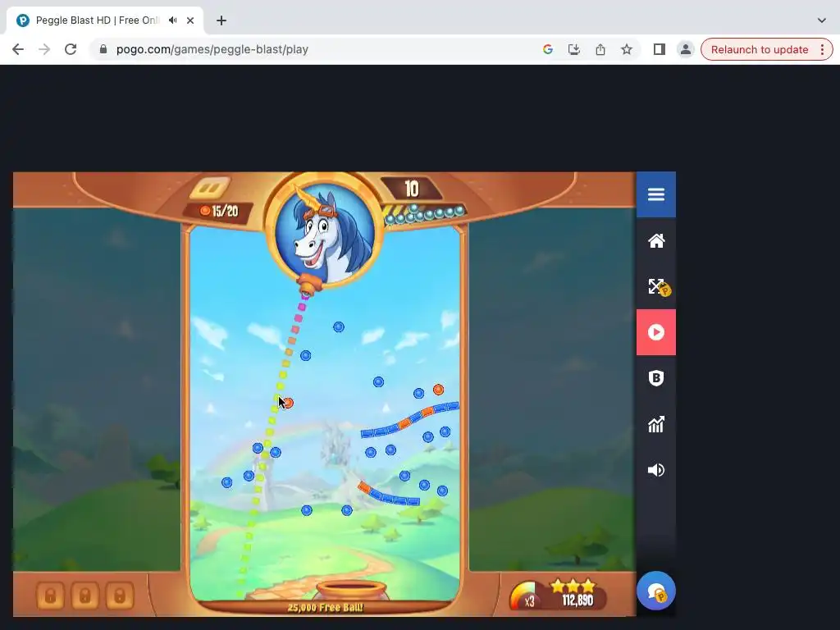Click the ball reserve tray
Screen dimensions: 840x630
425,214
